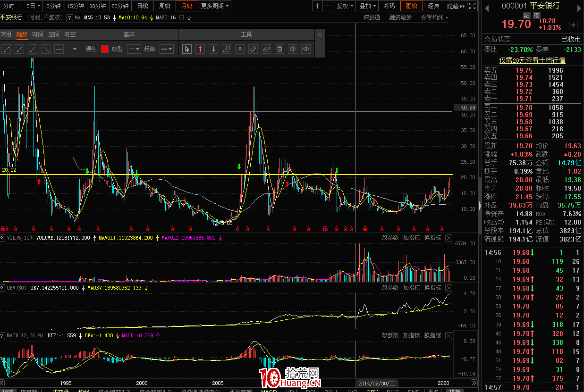Screen dimensions: 584x392
Task: Select the green down-arrow marker tool
Action: [213, 49]
